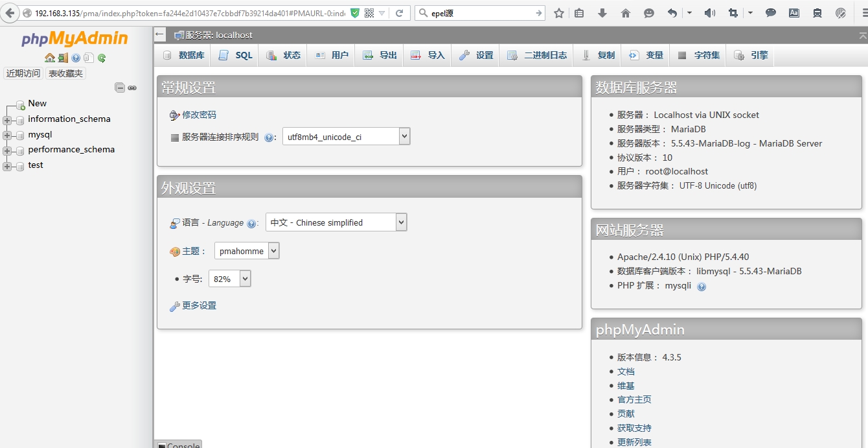The image size is (868, 448).
Task: Reload the page with browser refresh icon
Action: (x=400, y=13)
